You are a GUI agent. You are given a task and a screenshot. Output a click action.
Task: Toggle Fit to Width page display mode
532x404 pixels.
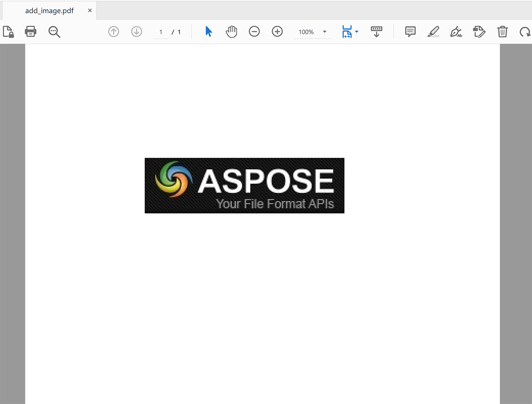click(348, 31)
